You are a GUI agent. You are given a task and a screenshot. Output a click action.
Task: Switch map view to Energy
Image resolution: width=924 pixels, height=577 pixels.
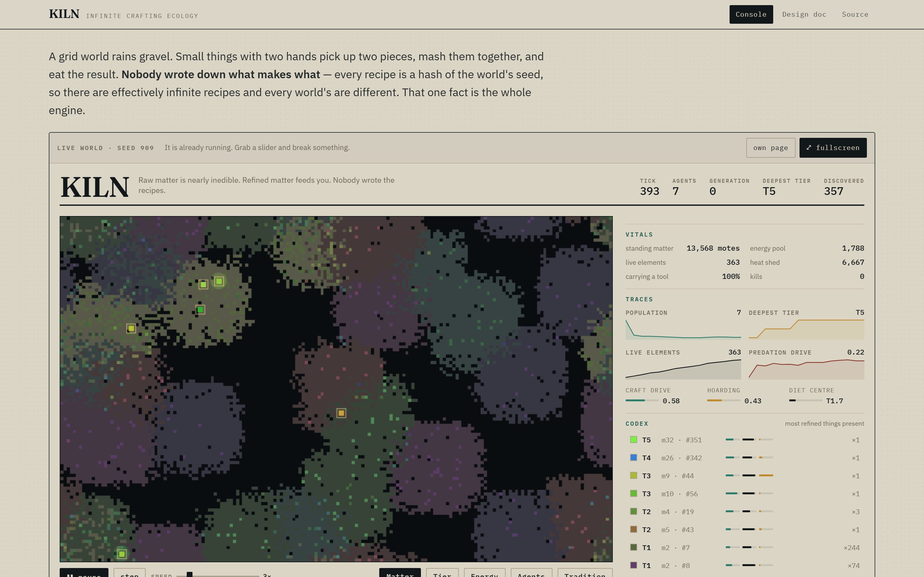[x=484, y=573]
